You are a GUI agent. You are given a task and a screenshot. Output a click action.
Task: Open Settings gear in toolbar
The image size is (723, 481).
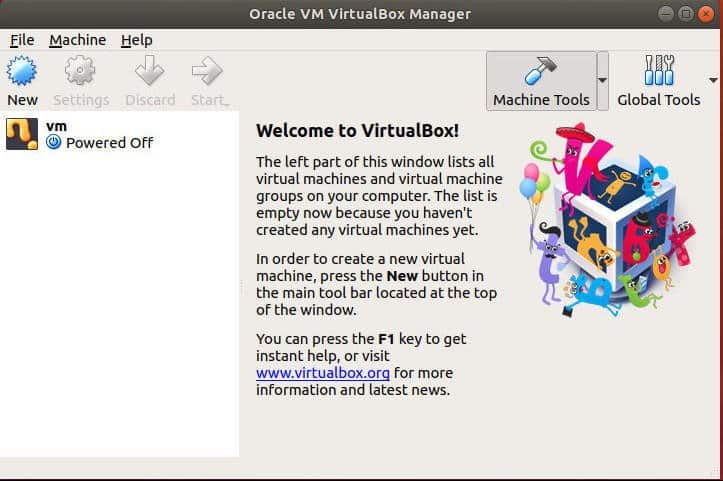[80, 71]
